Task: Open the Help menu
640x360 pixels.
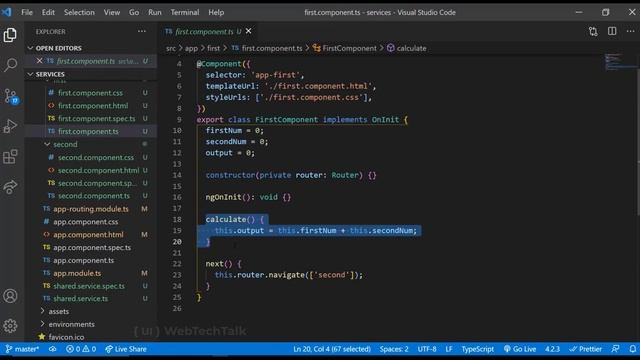Action: click(216, 12)
